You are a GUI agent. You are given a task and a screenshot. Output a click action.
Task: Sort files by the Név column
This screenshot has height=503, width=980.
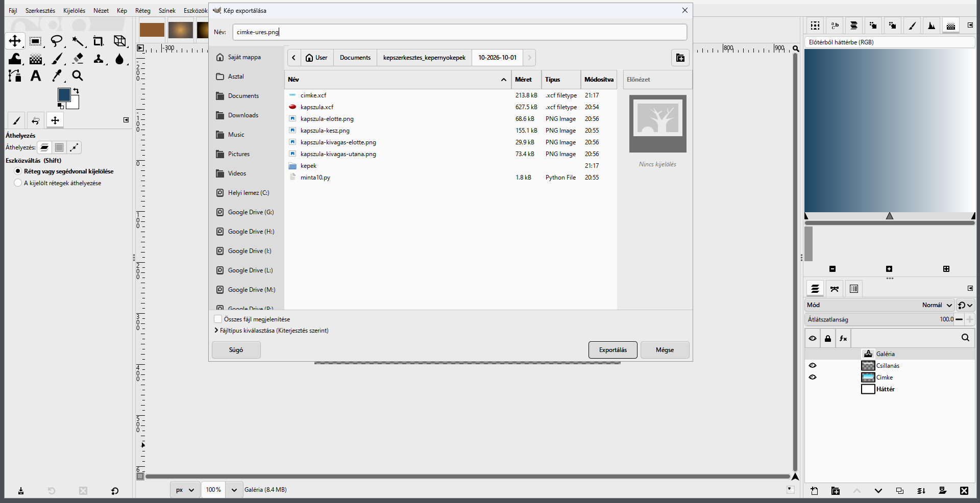[398, 80]
